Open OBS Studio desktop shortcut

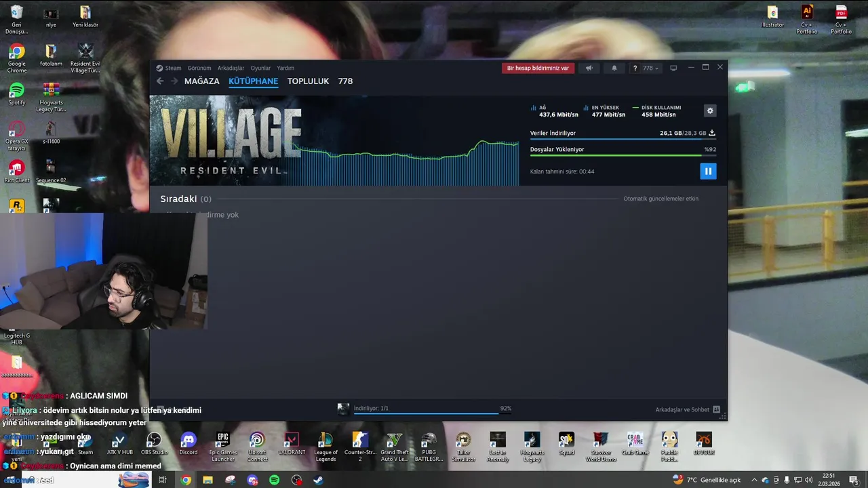(x=155, y=444)
